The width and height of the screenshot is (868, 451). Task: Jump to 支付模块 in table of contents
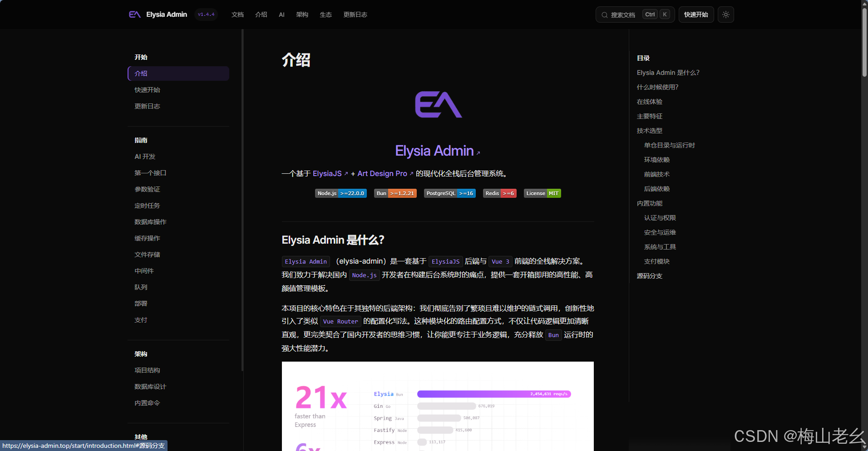657,261
